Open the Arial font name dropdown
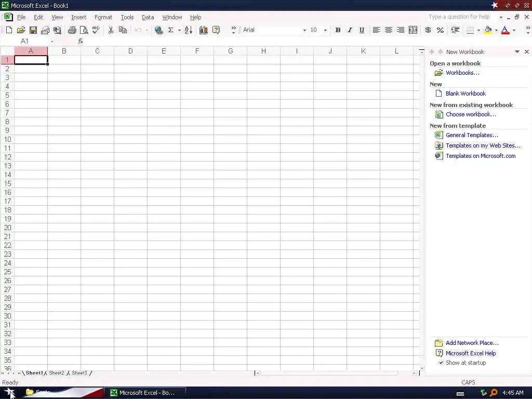Viewport: 532px width, 399px height. 304,30
